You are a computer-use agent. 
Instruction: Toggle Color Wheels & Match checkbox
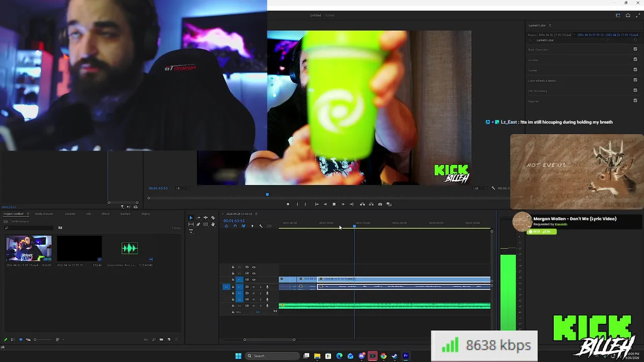tap(635, 80)
